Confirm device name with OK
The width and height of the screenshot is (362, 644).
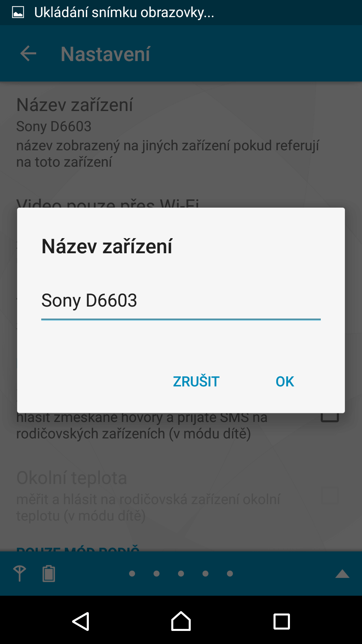(x=285, y=381)
